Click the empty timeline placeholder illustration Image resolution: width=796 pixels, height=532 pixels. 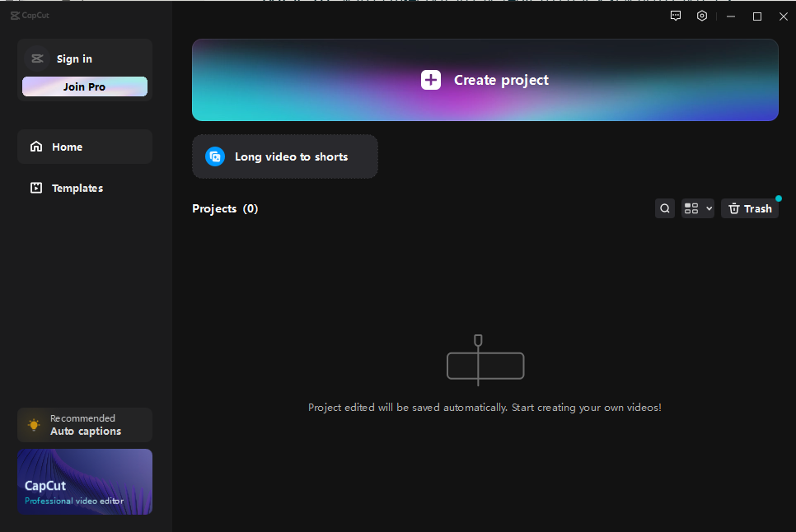[x=485, y=360]
